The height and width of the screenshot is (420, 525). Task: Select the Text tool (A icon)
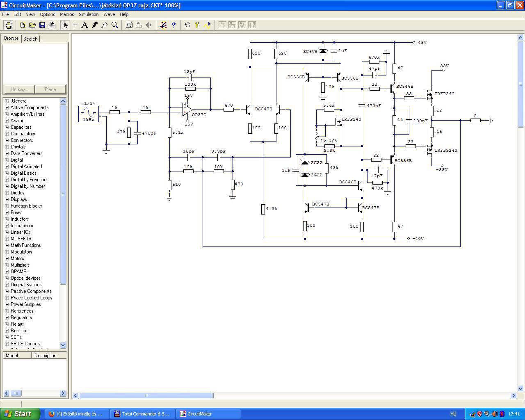click(84, 25)
